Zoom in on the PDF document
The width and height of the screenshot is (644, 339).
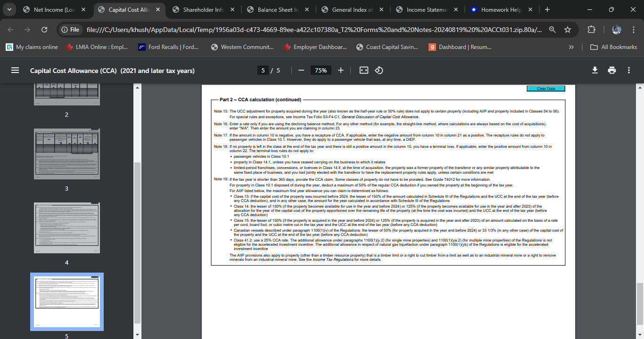pos(340,70)
